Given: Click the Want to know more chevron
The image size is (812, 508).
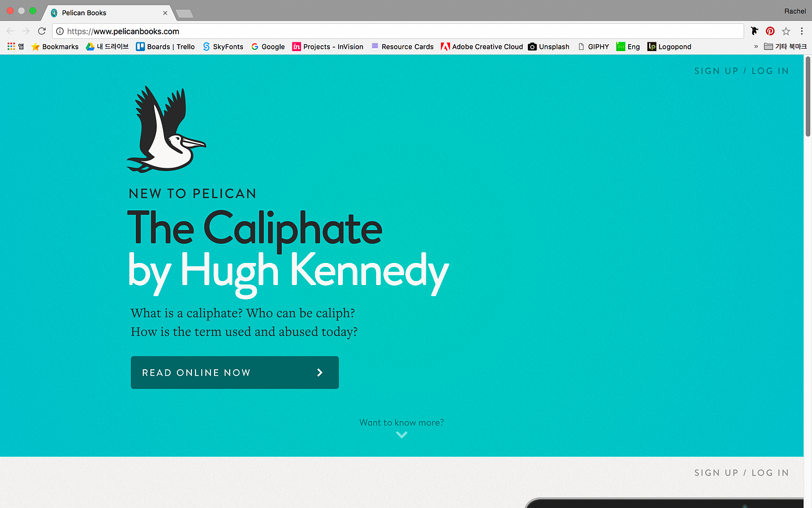Looking at the screenshot, I should (401, 434).
